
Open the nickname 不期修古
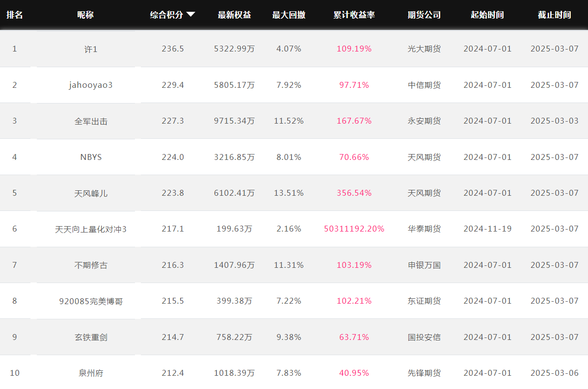pyautogui.click(x=91, y=265)
